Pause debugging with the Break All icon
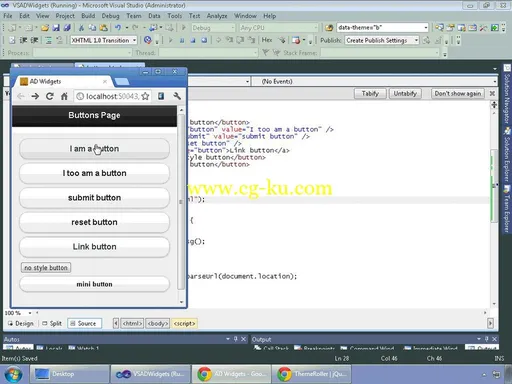Image resolution: width=512 pixels, height=384 pixels. (182, 40)
